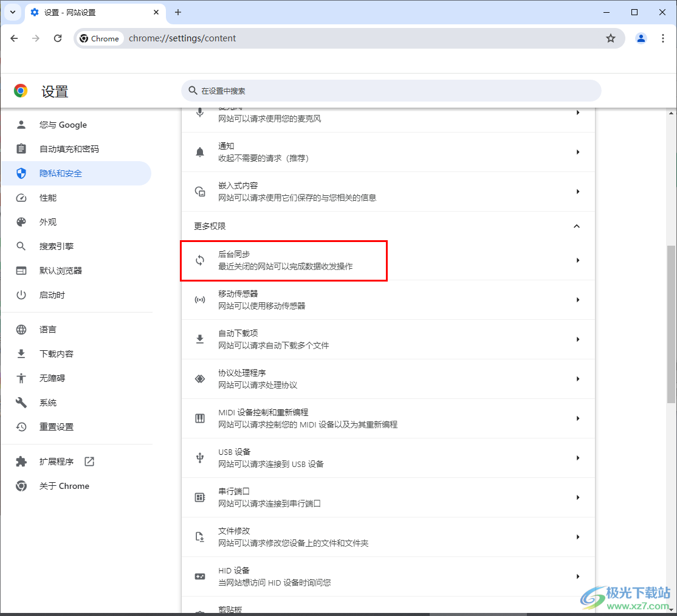677x616 pixels.
Task: Click the search magnifier icon in settings
Action: point(193,91)
